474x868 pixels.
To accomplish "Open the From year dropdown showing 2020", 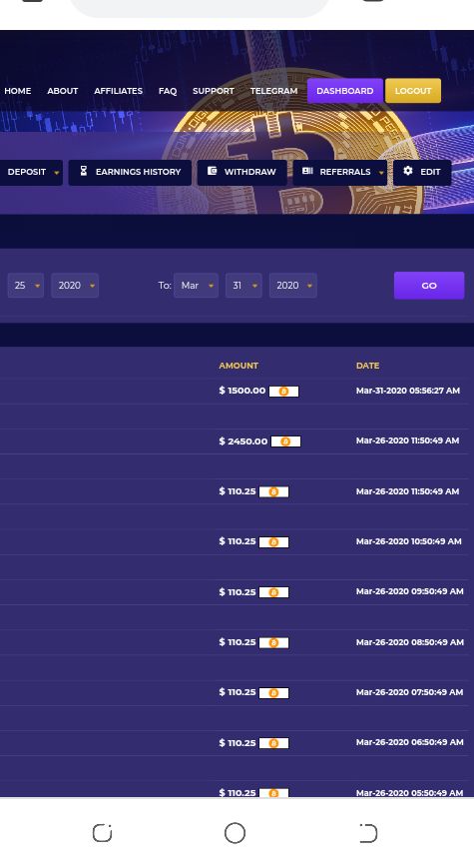I will (75, 286).
